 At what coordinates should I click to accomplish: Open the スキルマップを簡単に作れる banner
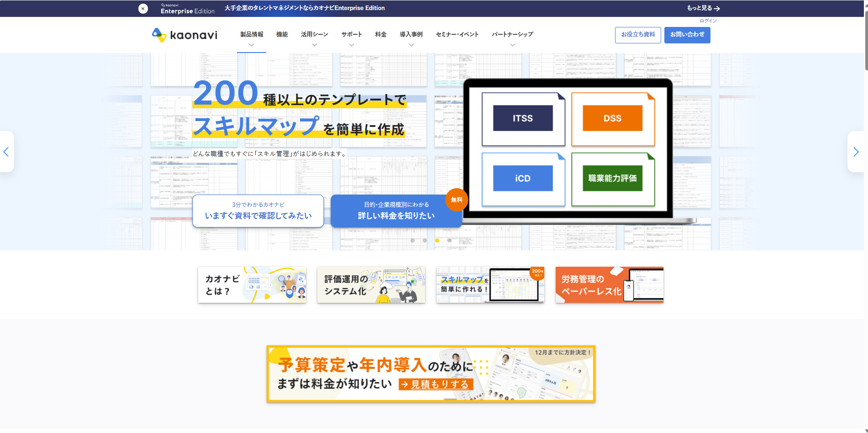click(x=490, y=285)
